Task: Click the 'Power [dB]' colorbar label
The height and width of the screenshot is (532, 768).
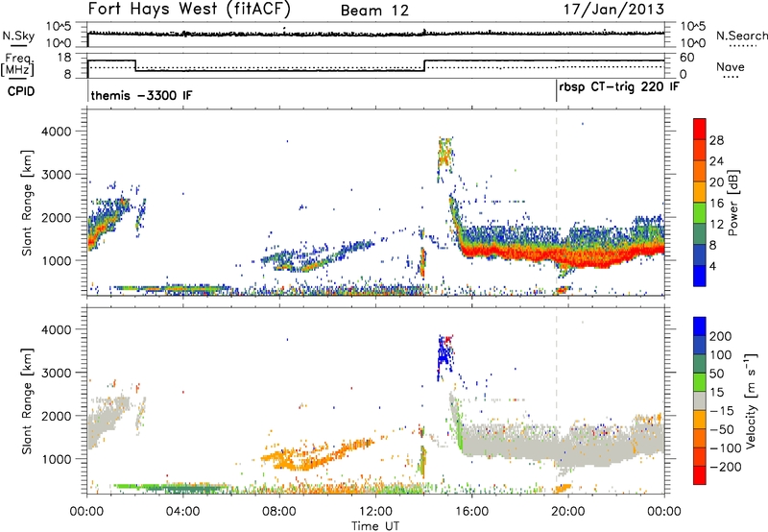Action: click(x=732, y=203)
